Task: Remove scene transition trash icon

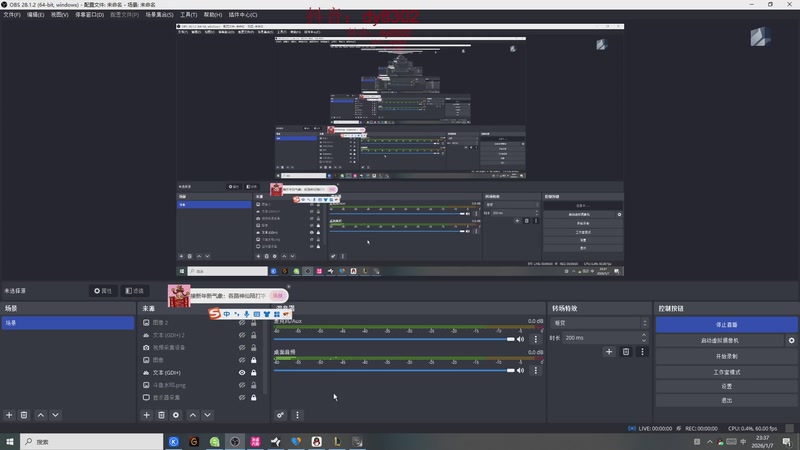Action: 626,352
